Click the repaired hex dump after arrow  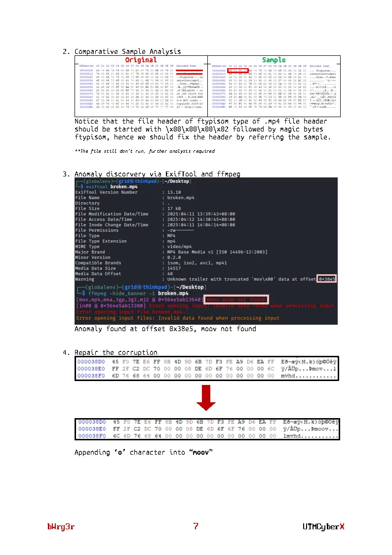pyautogui.click(x=207, y=429)
